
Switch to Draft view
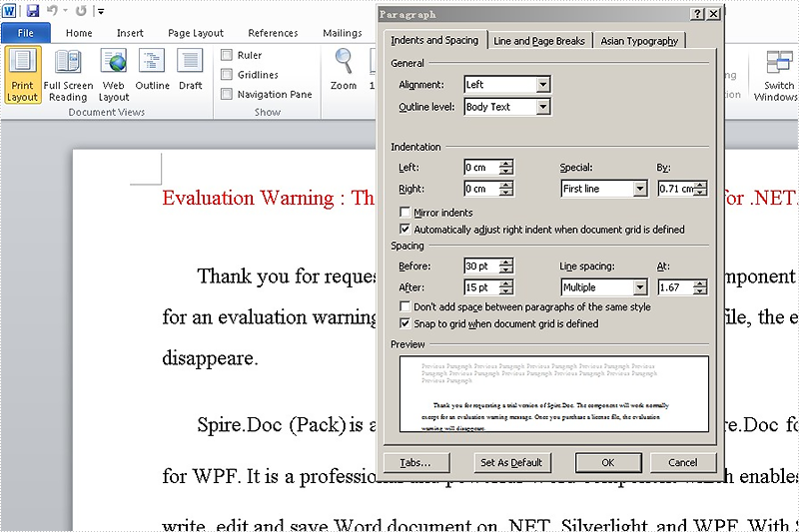[190, 70]
